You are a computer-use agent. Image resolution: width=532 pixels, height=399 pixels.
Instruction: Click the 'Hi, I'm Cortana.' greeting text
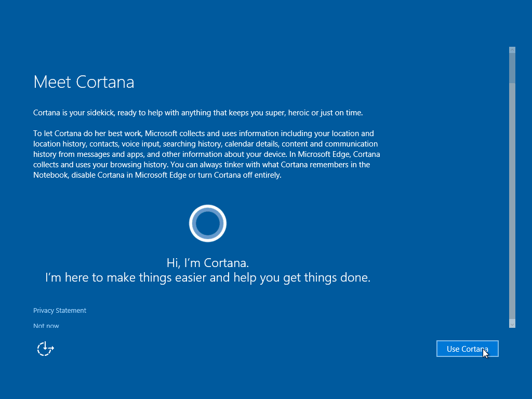click(208, 263)
